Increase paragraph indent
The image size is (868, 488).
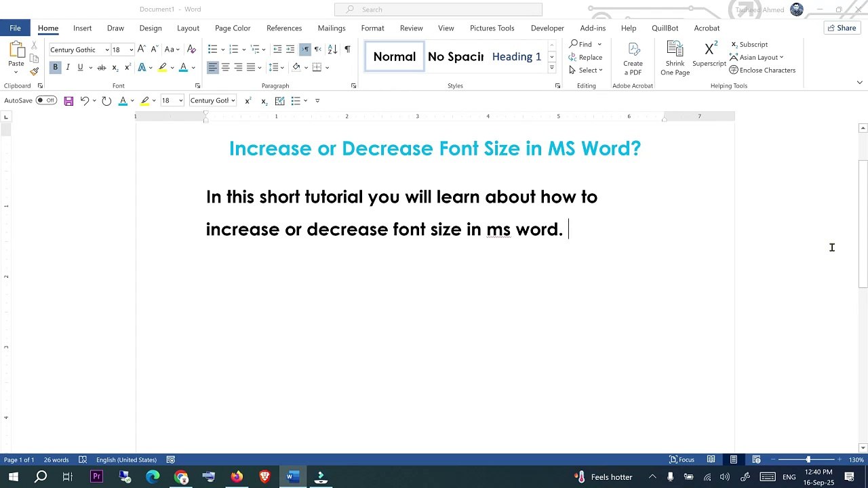click(x=290, y=49)
